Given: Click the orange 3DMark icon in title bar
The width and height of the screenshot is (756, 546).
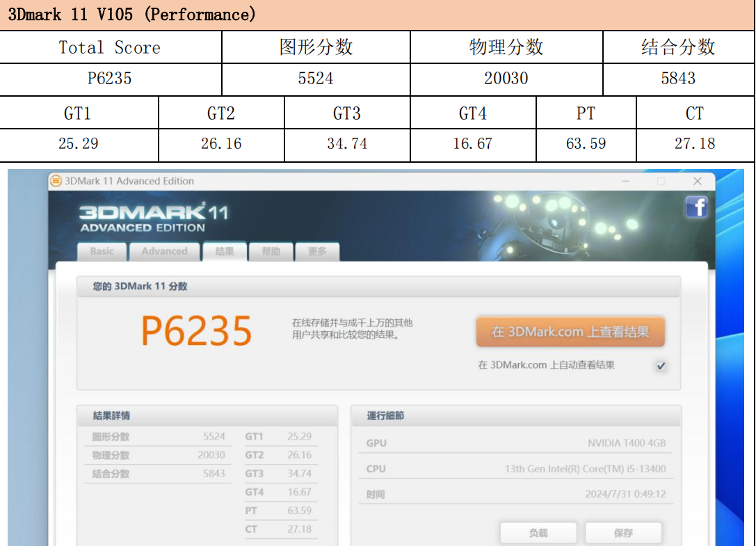Looking at the screenshot, I should 56,182.
